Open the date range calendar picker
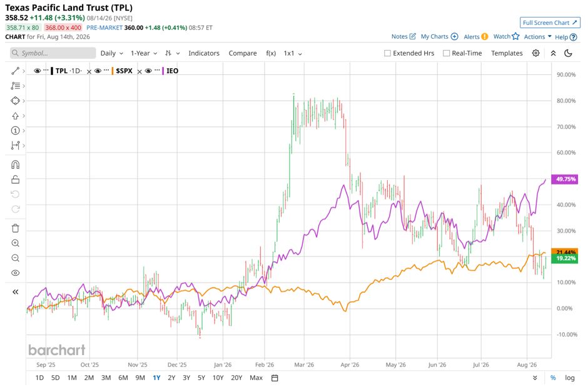Screen dimensions: 588x387 tap(275, 378)
